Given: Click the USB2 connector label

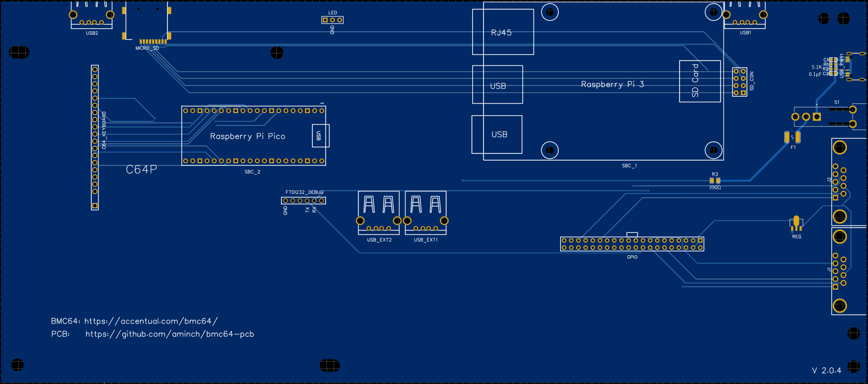Looking at the screenshot, I should pos(92,33).
